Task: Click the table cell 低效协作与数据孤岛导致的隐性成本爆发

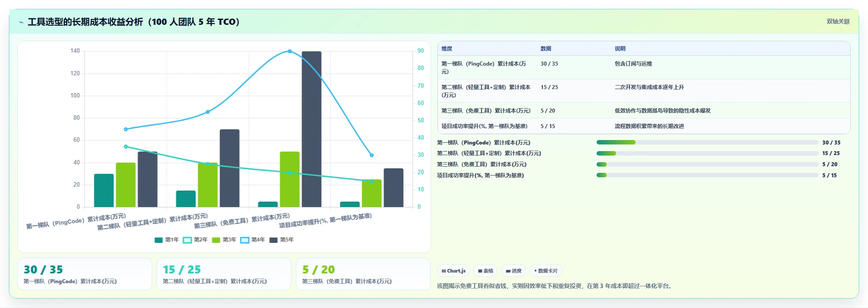Action: tap(663, 111)
